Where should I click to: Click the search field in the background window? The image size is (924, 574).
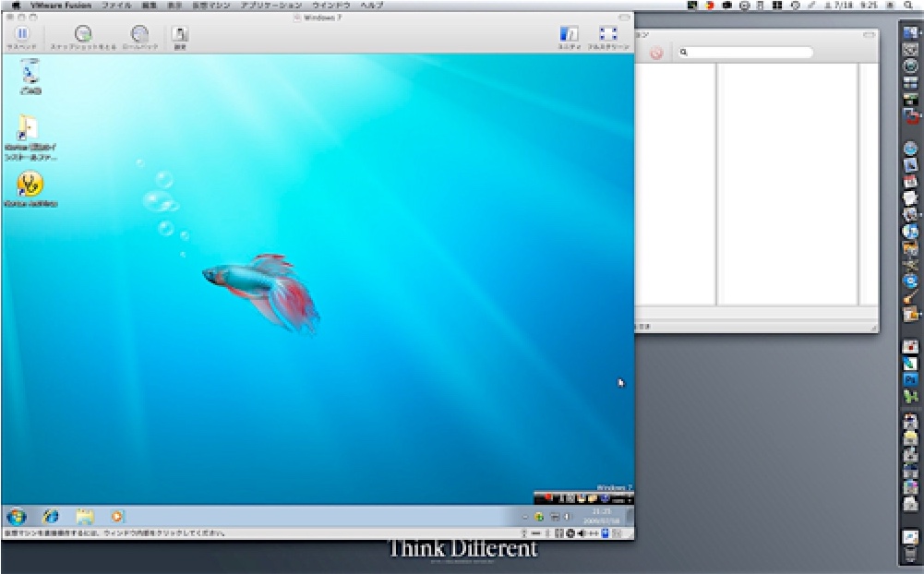pyautogui.click(x=746, y=53)
